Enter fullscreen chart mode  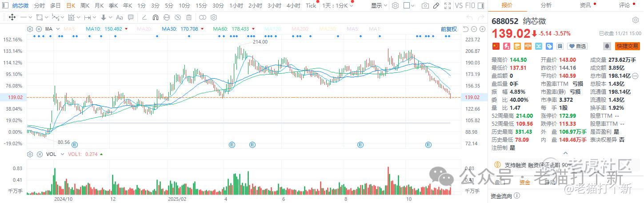[x=448, y=6]
